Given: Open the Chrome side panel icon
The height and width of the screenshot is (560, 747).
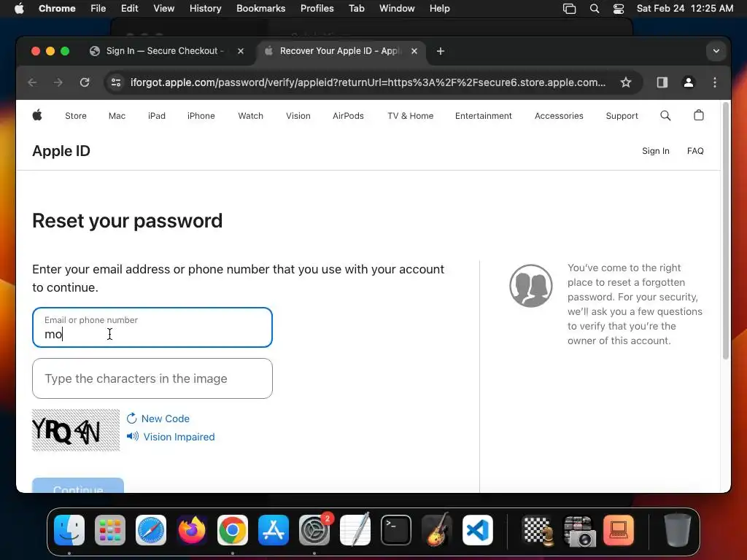Looking at the screenshot, I should (x=662, y=82).
